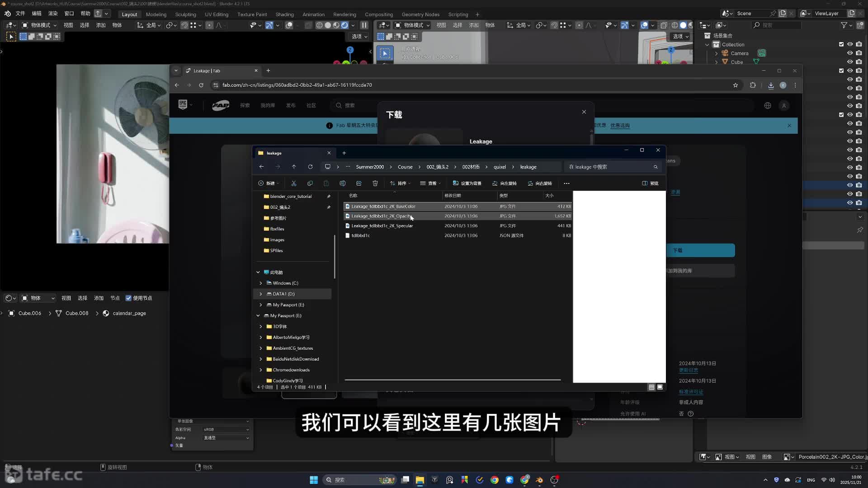Click the 设置为背景 button
This screenshot has height=488, width=868.
(x=467, y=183)
